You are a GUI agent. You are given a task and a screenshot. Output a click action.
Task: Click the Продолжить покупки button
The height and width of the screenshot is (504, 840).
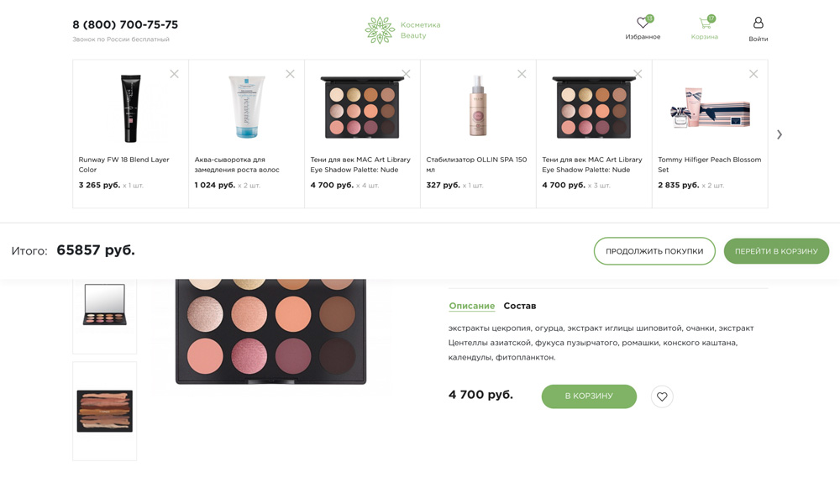(x=654, y=251)
